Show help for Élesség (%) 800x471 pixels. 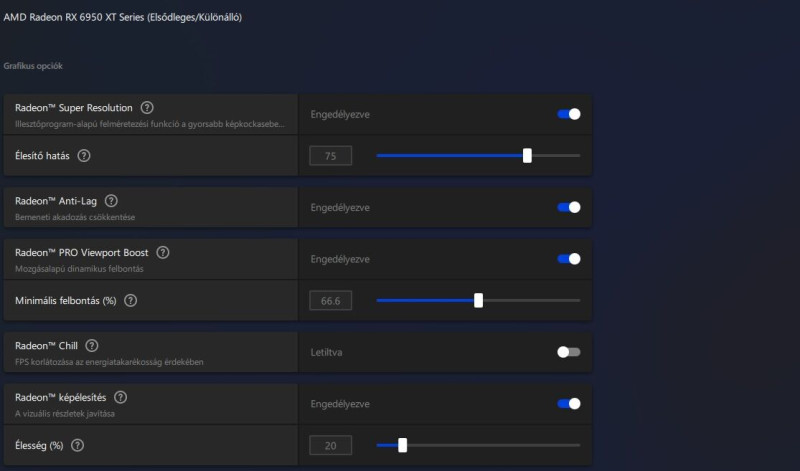(x=78, y=445)
